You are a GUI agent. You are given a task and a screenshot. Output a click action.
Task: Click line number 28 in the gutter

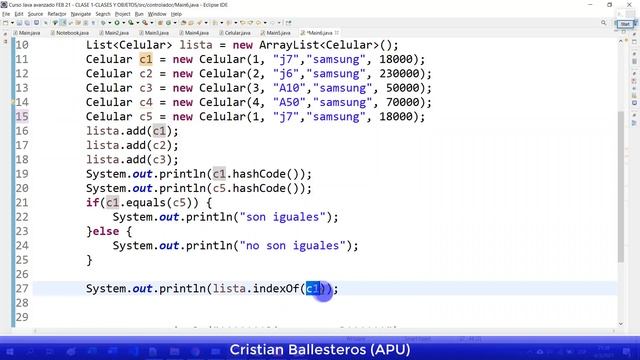22,303
